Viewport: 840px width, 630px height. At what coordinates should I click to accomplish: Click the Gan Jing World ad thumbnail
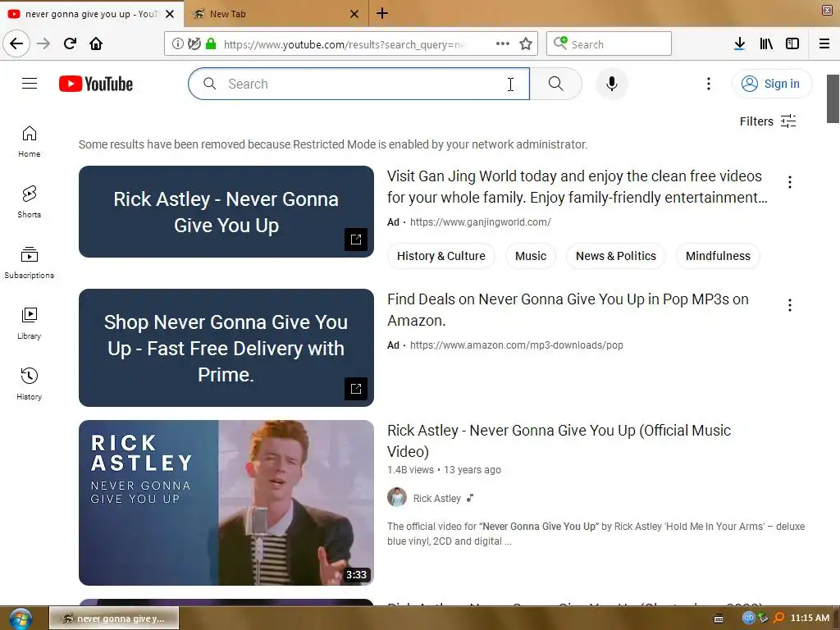coord(226,212)
